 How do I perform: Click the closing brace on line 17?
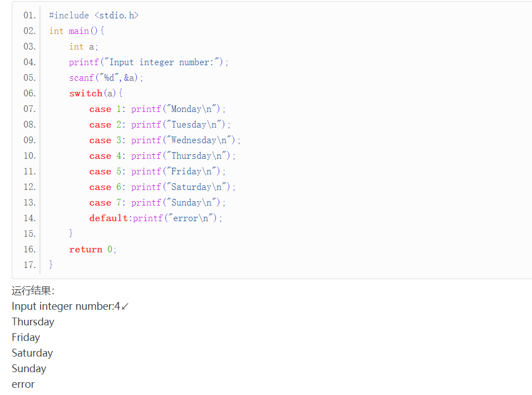coord(51,265)
